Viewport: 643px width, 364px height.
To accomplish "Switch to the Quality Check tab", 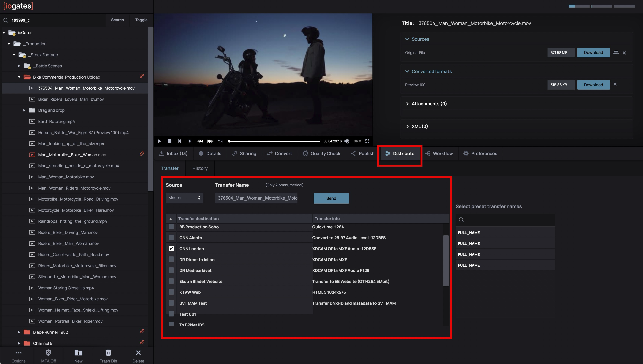I will (321, 154).
